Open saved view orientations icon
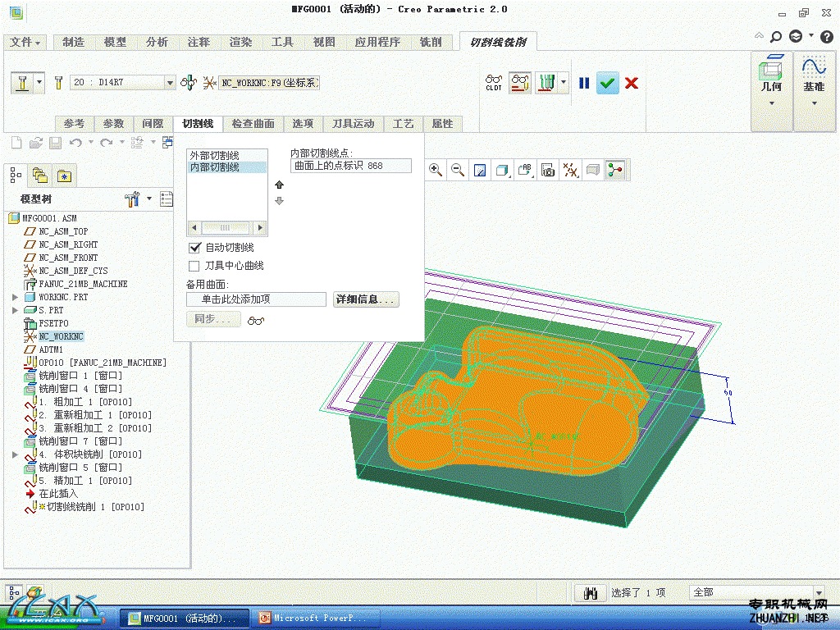 [525, 171]
